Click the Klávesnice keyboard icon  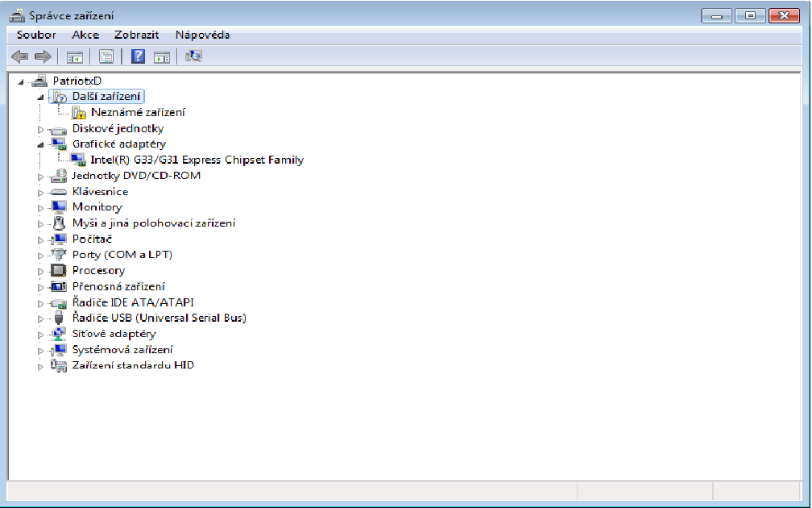[x=59, y=192]
